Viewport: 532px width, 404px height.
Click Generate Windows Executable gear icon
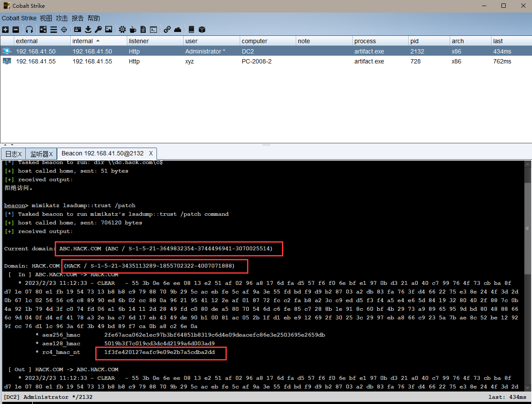point(122,29)
